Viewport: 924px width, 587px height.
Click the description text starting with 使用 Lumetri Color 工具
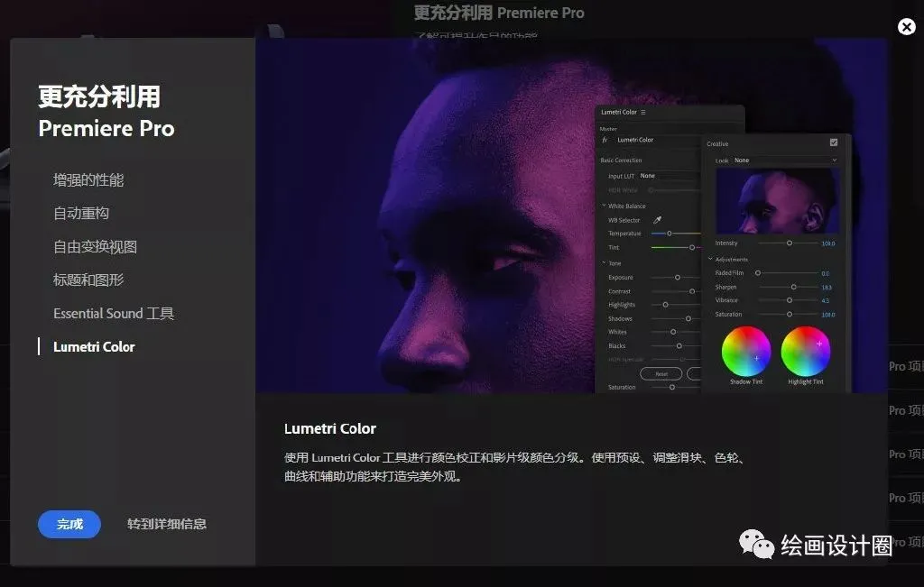click(x=515, y=467)
